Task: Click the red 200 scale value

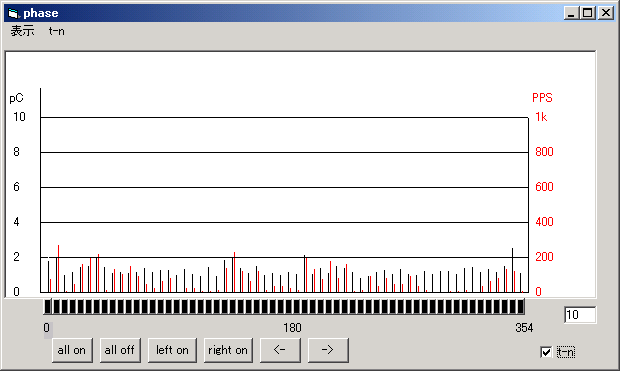Action: tap(544, 257)
